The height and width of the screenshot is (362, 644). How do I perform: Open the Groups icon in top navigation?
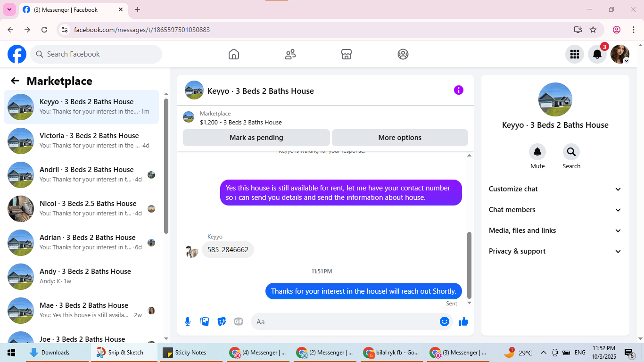[403, 54]
